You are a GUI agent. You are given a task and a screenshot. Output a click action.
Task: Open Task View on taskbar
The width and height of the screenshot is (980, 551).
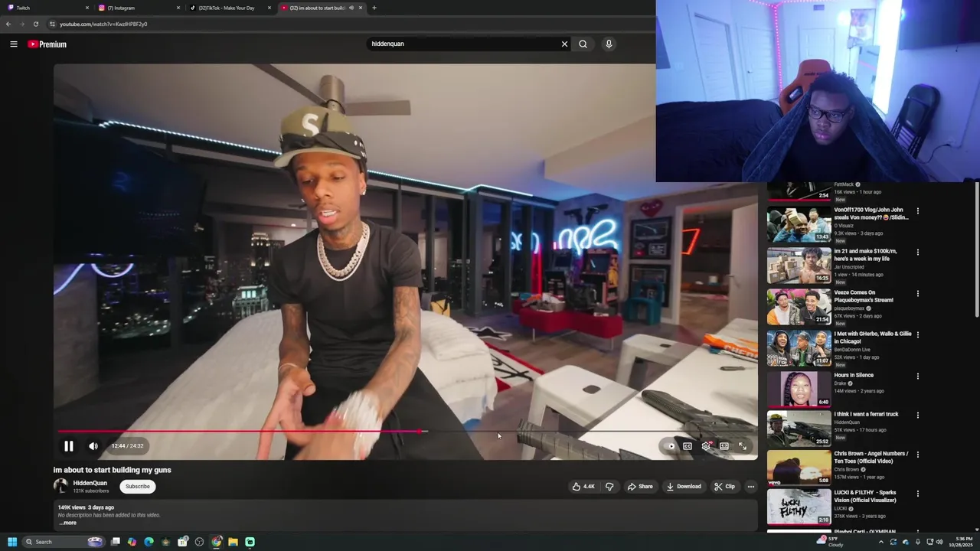coord(116,542)
